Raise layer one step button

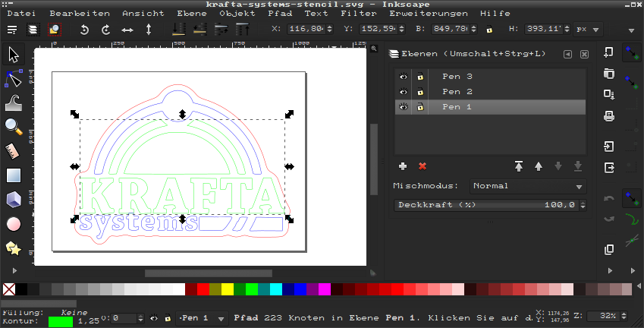[539, 166]
